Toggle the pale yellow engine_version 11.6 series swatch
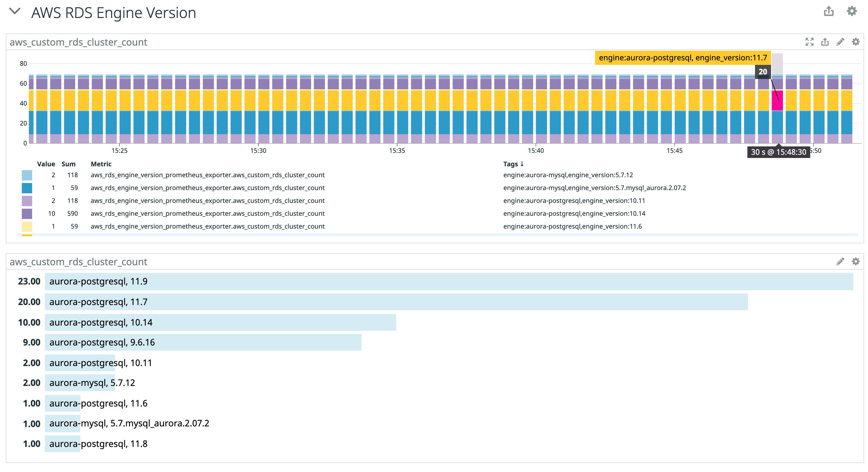Screen dimensions: 868x472 coord(27,226)
